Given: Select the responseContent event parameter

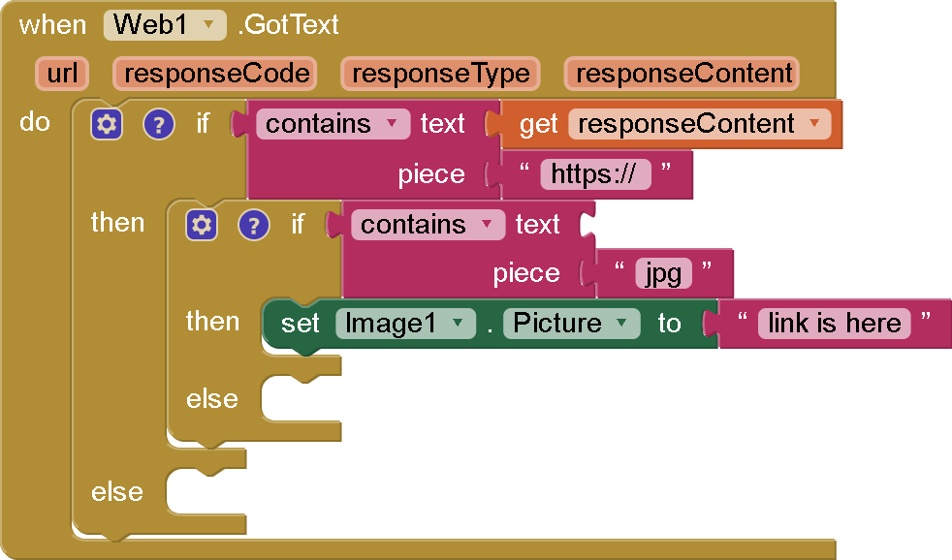Looking at the screenshot, I should (682, 74).
